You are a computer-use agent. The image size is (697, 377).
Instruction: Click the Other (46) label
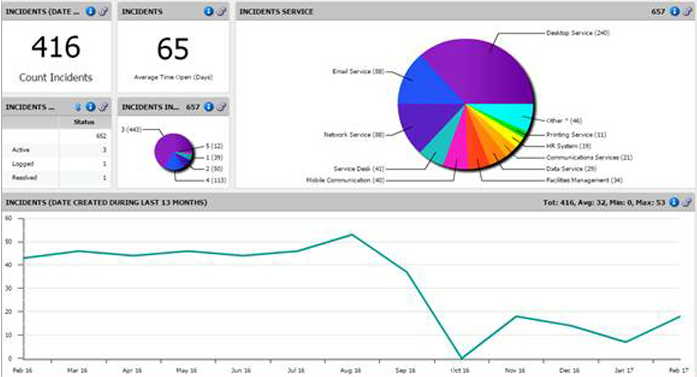coord(564,120)
